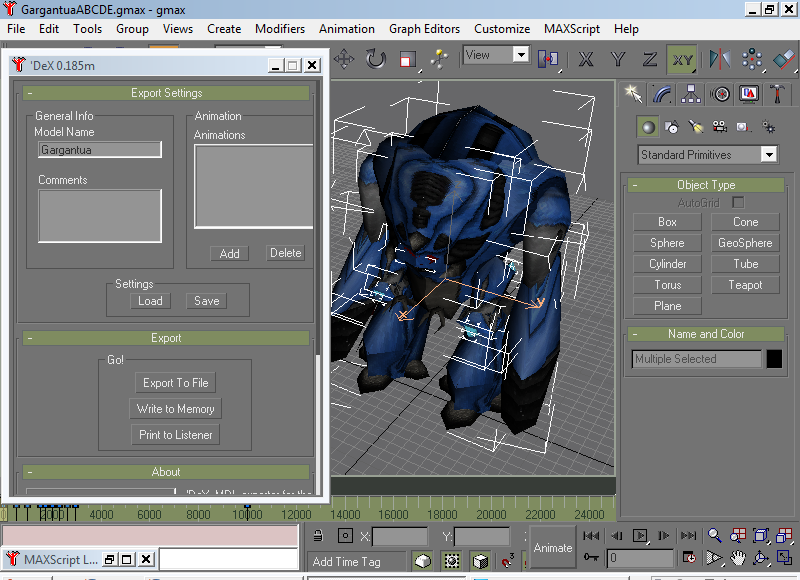Open the Systems category gears icon
Screen dimensions: 800x580
click(x=768, y=127)
